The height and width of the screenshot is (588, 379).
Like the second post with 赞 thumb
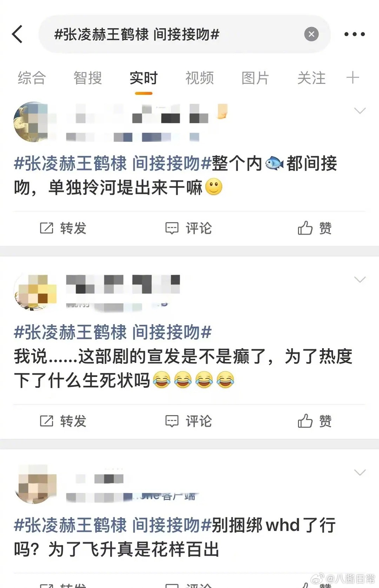[314, 421]
